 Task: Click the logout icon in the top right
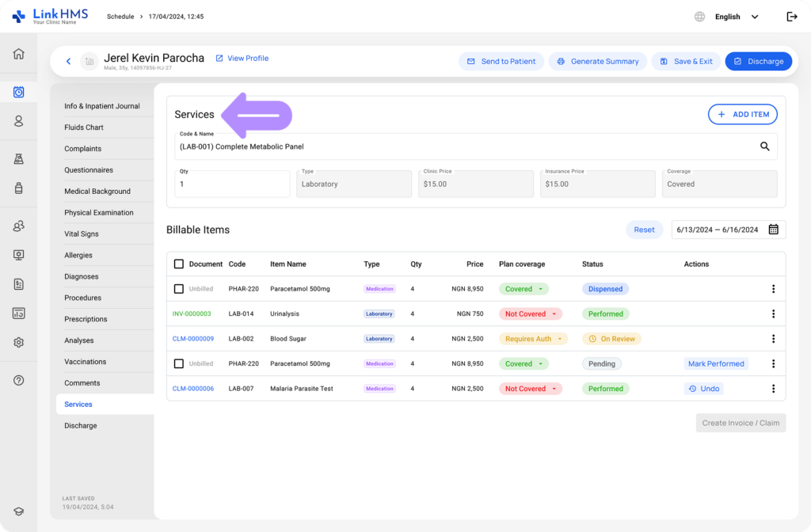(792, 17)
